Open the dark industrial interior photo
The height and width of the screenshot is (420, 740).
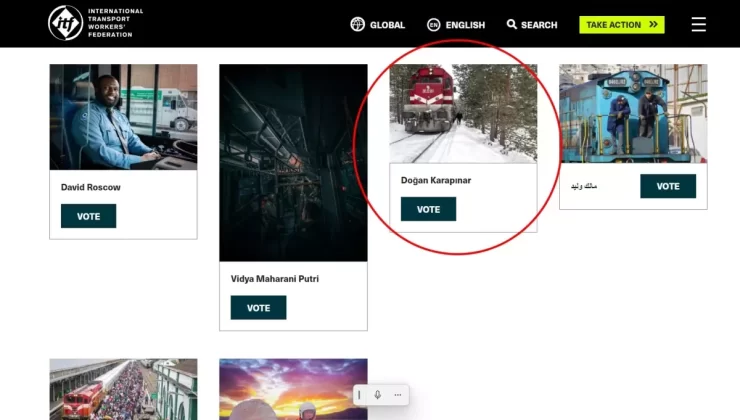[293, 163]
